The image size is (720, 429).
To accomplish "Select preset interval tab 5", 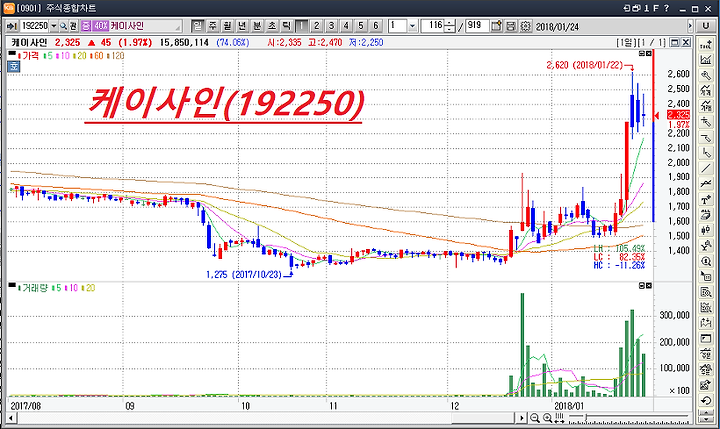I will (361, 26).
